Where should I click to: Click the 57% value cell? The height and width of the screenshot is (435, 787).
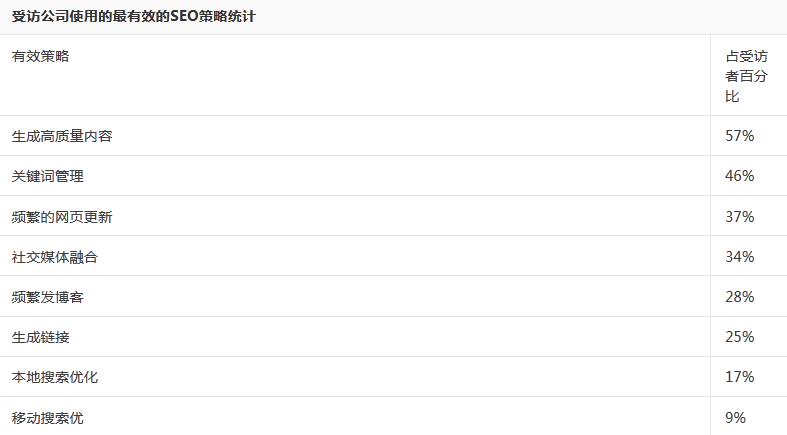[x=739, y=136]
